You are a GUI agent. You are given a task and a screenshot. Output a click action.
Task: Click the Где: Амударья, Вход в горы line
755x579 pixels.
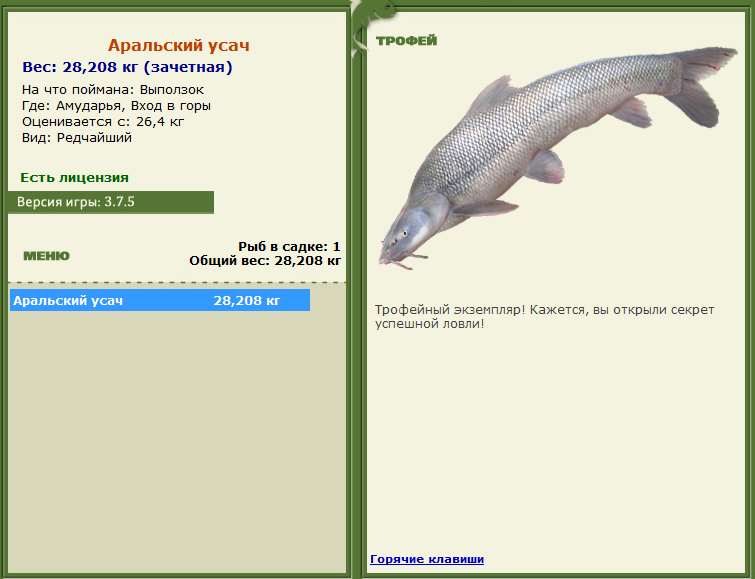coord(116,105)
